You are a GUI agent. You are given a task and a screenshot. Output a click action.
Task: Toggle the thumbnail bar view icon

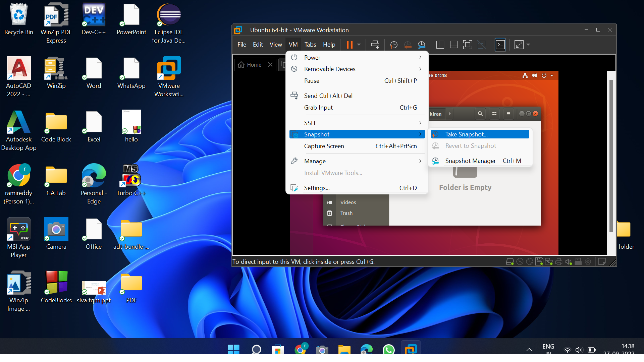tap(454, 45)
